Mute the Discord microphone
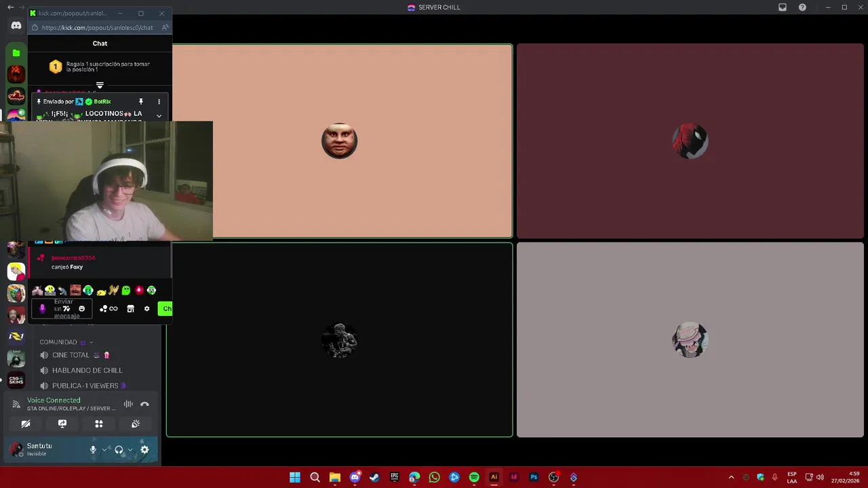868x488 pixels. 94,449
